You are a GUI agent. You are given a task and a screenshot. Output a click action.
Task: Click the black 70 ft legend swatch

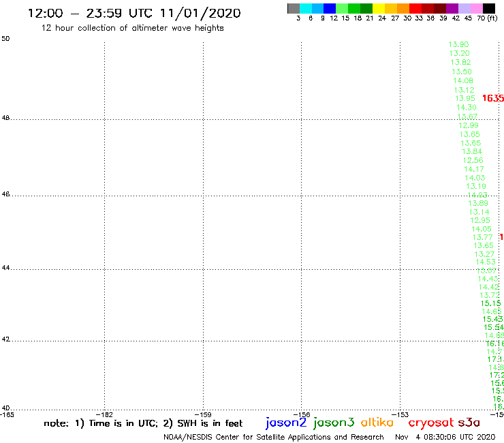click(488, 8)
